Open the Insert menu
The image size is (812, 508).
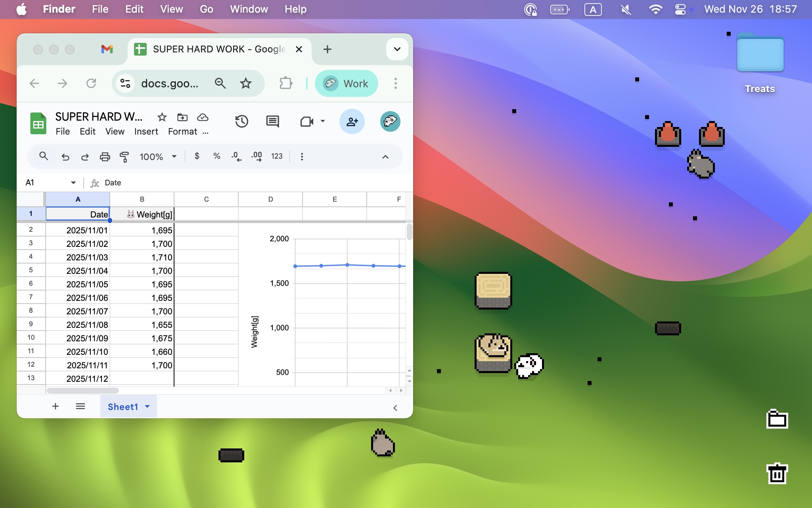coord(146,131)
